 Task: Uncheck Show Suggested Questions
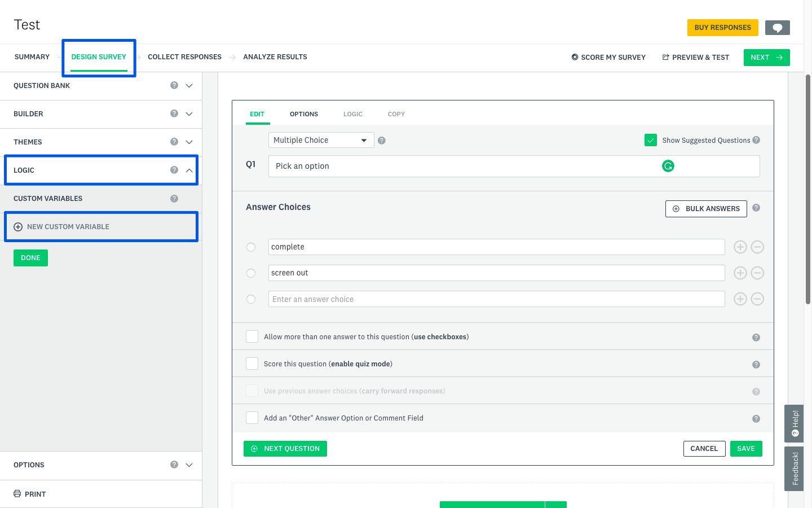click(651, 140)
